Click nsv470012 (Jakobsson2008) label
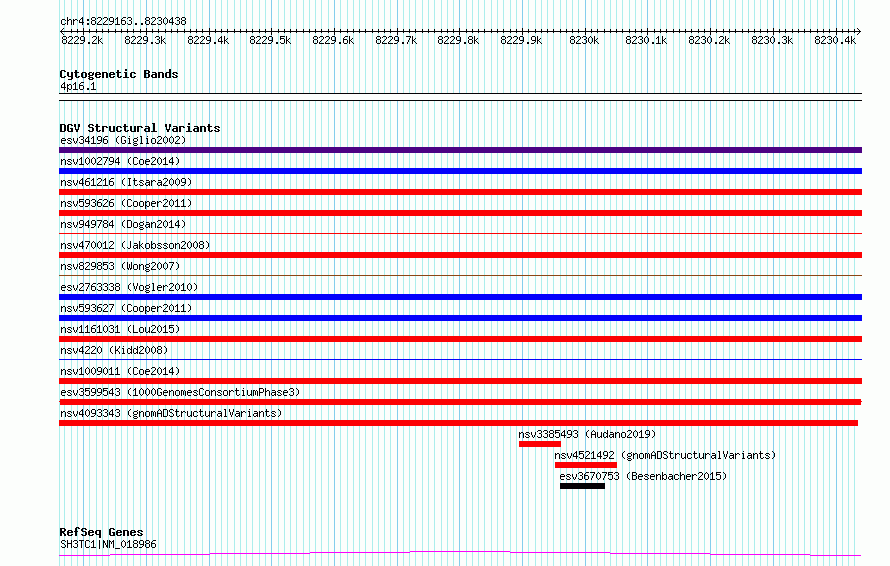Viewport: 890px width, 566px height. pos(135,245)
